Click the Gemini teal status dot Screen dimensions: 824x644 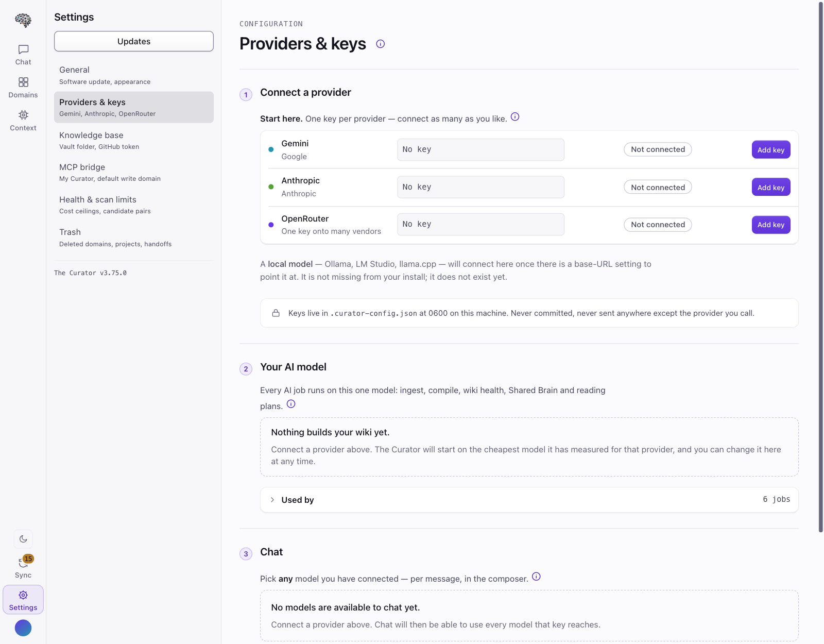pyautogui.click(x=271, y=149)
